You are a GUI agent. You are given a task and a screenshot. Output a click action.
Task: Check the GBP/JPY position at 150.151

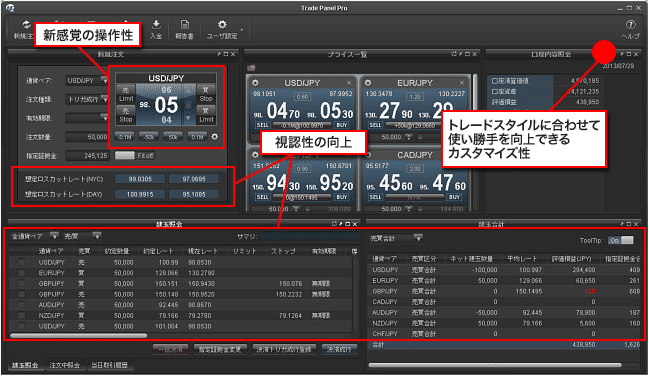[x=22, y=283]
